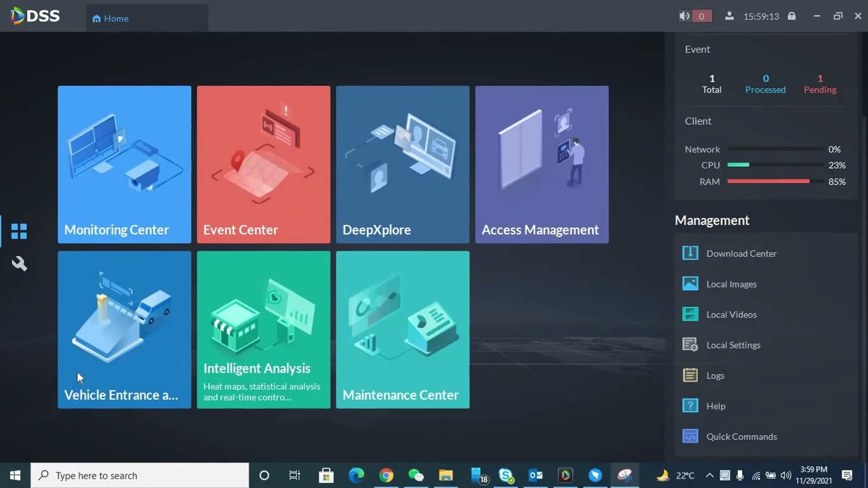Click the 22°C weather widget
This screenshot has width=868, height=488.
tap(675, 475)
